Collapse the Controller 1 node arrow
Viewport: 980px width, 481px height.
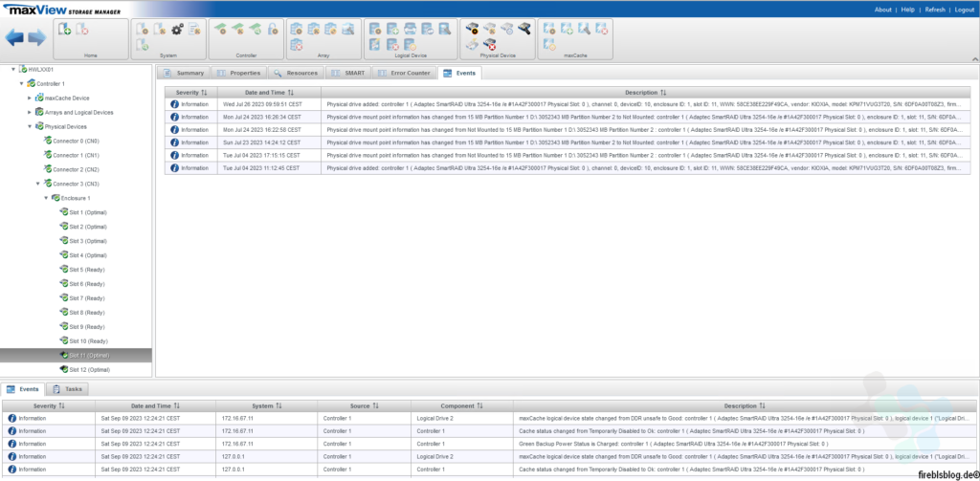(21, 84)
